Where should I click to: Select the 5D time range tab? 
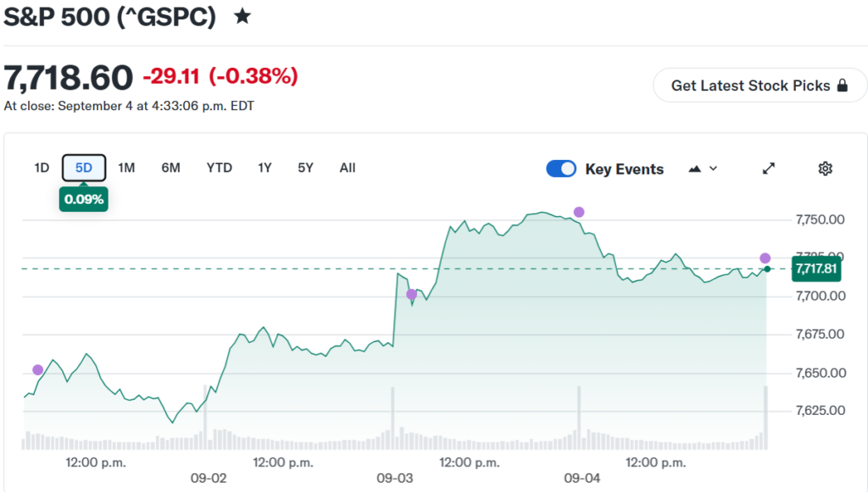tap(84, 168)
